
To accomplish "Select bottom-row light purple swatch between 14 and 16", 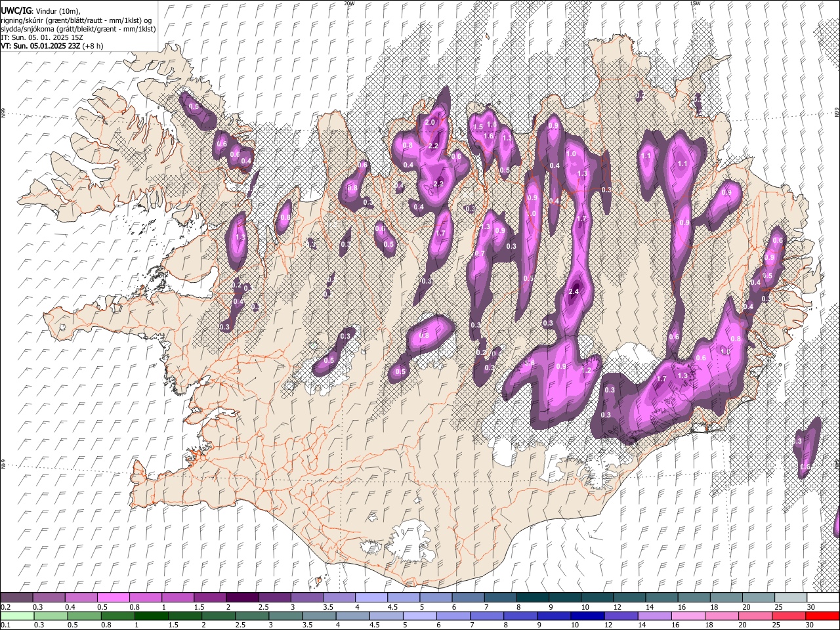I will [x=654, y=616].
